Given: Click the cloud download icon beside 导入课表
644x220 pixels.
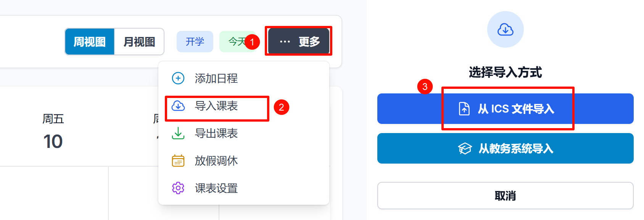Looking at the screenshot, I should pos(178,106).
